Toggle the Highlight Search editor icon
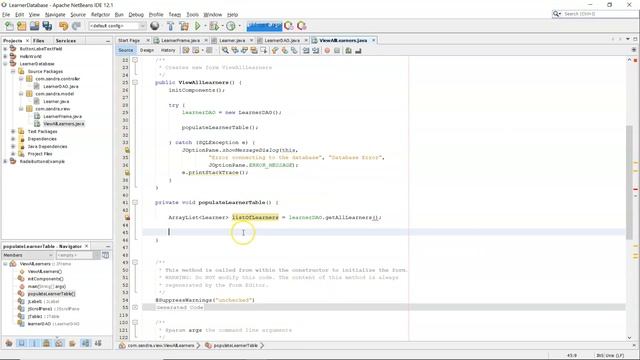Image resolution: width=640 pixels, height=360 pixels. click(x=254, y=50)
